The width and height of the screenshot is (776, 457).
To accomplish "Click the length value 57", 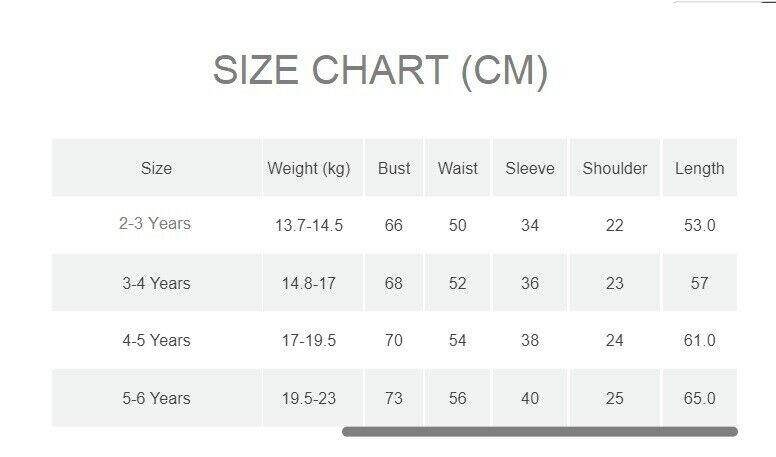I will tap(700, 283).
